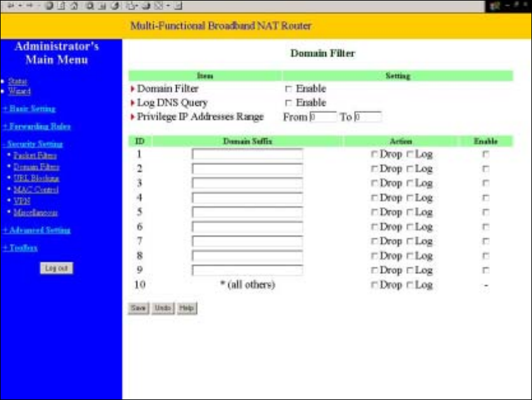Check Log for domain row 8

410,256
